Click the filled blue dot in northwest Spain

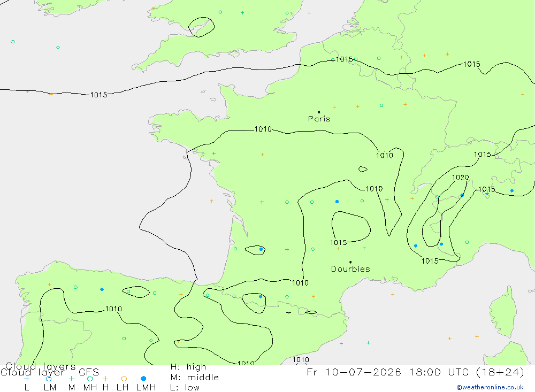102,289
